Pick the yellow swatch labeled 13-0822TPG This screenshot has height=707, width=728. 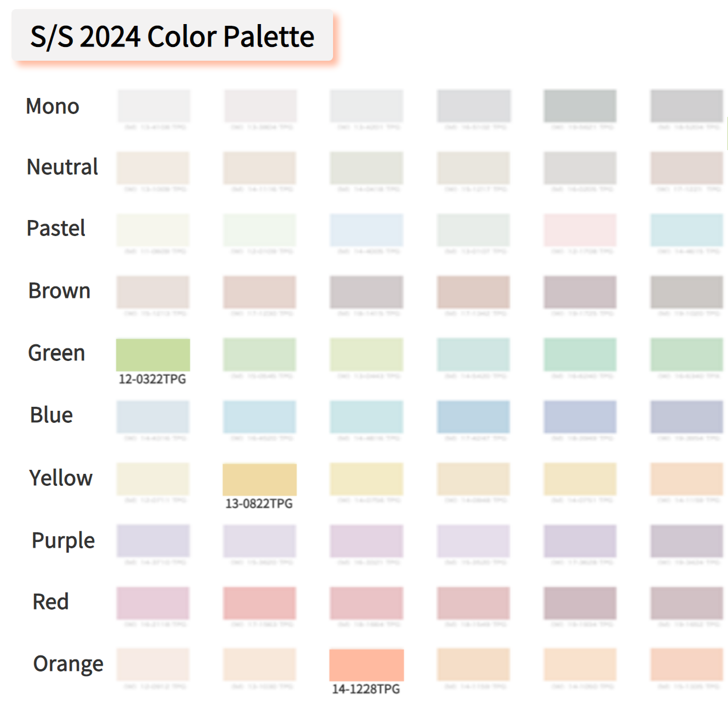click(x=260, y=480)
